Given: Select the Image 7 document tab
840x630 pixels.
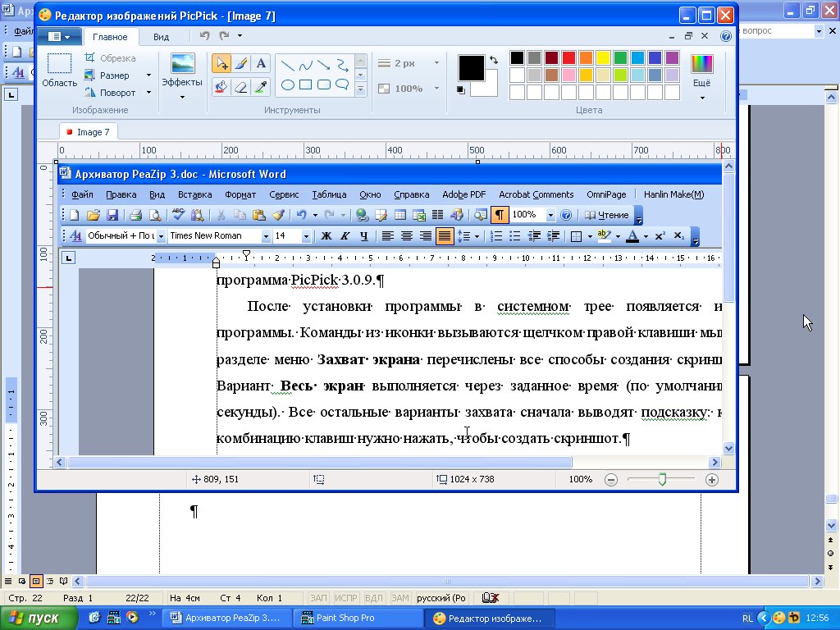Looking at the screenshot, I should [89, 131].
